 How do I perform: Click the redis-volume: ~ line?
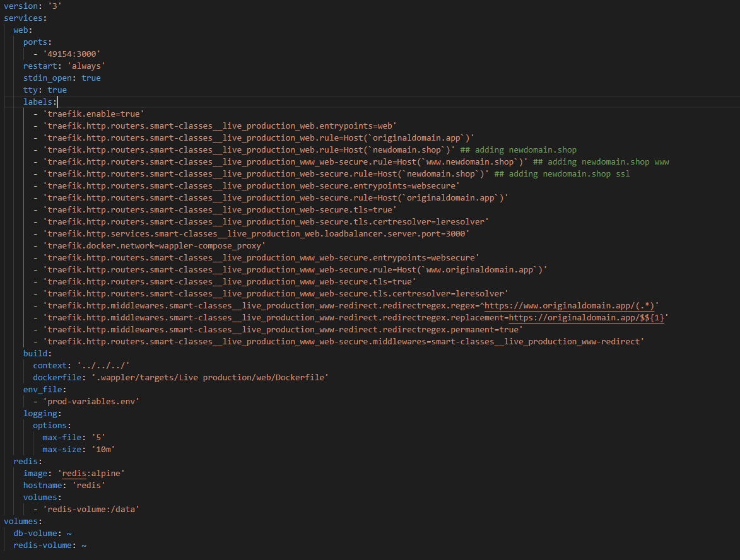pos(50,545)
